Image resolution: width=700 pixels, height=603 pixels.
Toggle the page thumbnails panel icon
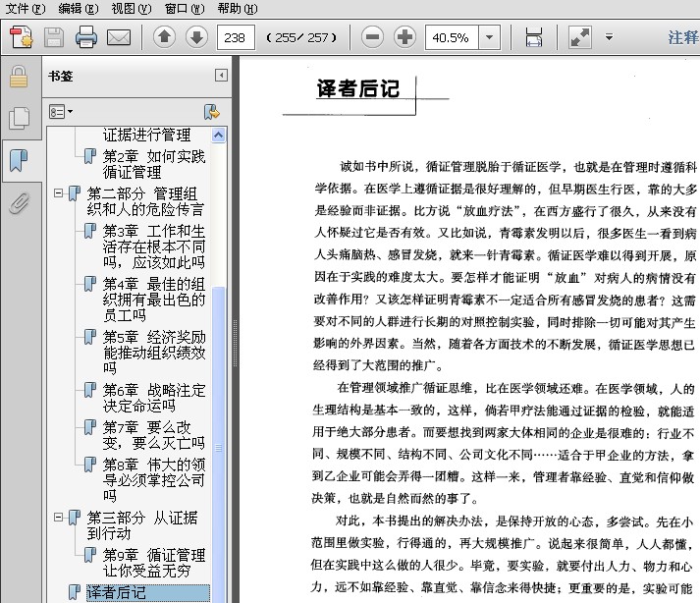[x=19, y=119]
